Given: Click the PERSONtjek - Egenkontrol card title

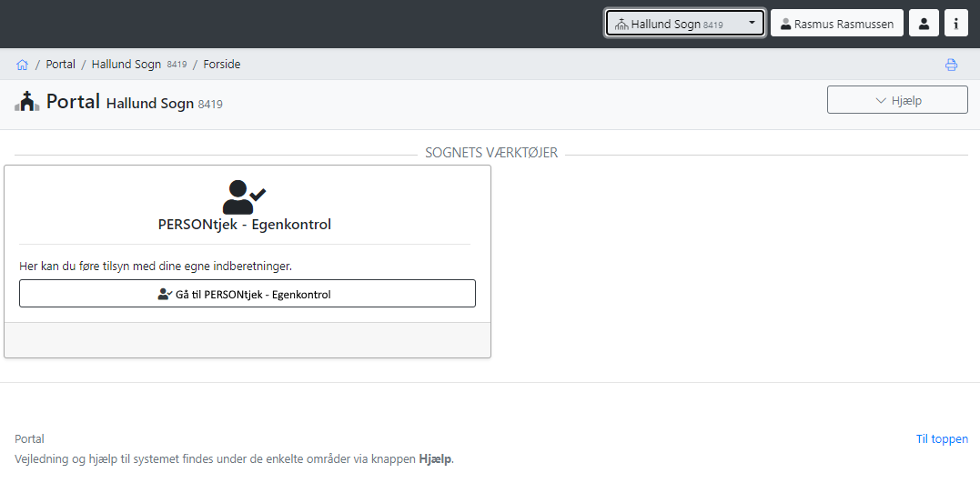Looking at the screenshot, I should coord(245,225).
